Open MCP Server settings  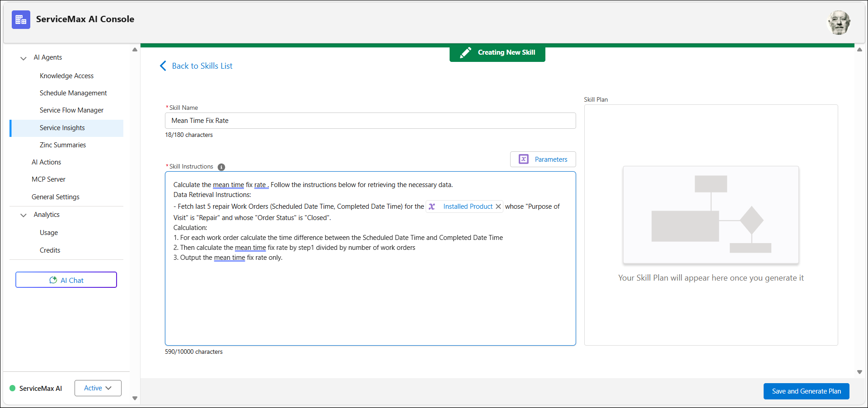coord(48,179)
